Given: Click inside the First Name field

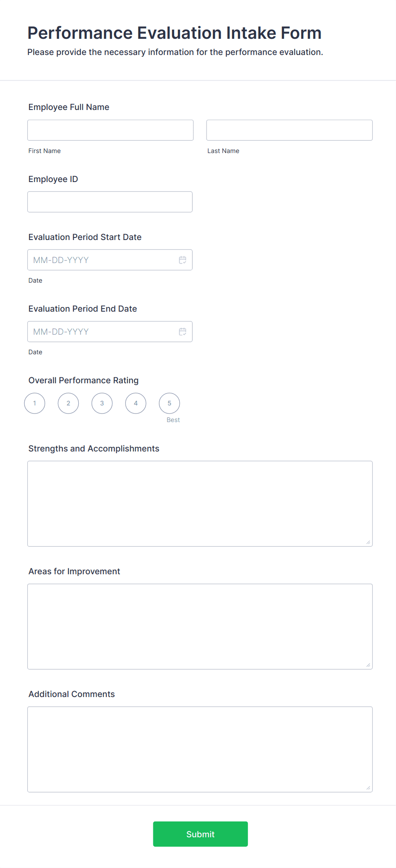Looking at the screenshot, I should point(110,130).
